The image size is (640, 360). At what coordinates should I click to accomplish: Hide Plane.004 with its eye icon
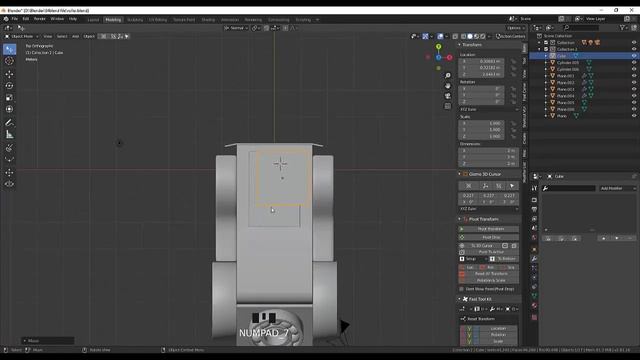[634, 96]
